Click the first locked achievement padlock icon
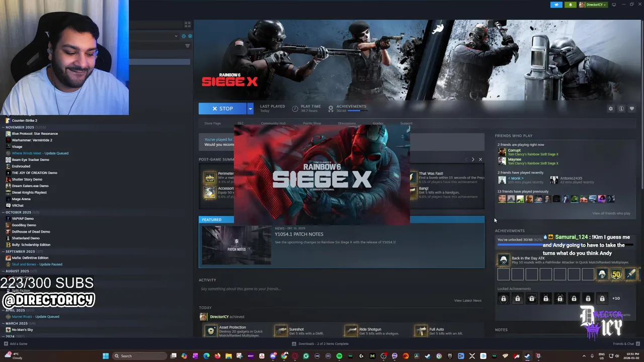This screenshot has height=362, width=644. tap(503, 299)
